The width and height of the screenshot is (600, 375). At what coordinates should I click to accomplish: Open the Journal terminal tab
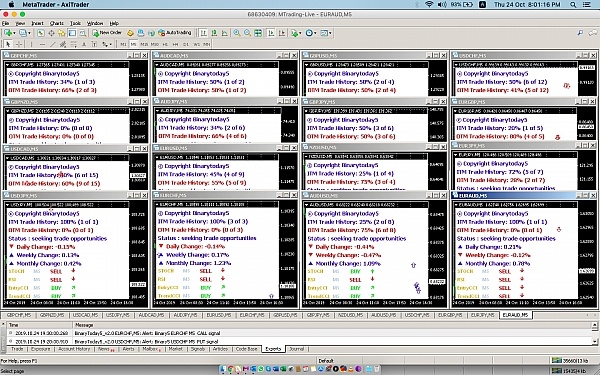[x=297, y=349]
